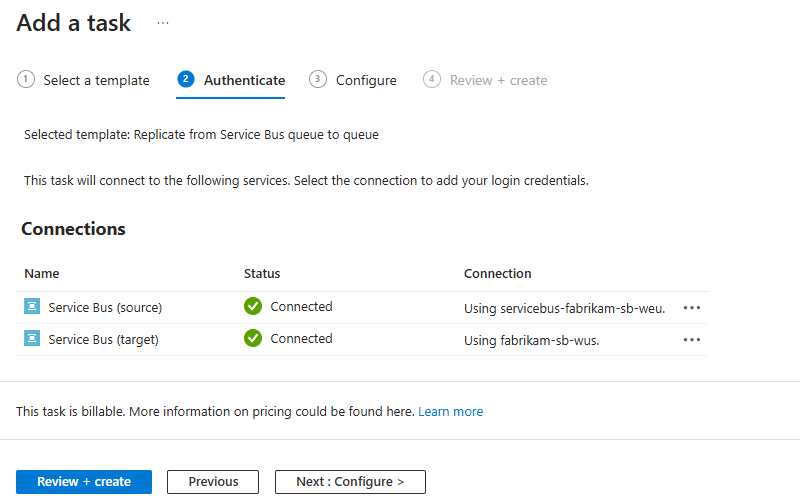Click the Previous button
The height and width of the screenshot is (500, 800).
pyautogui.click(x=213, y=482)
